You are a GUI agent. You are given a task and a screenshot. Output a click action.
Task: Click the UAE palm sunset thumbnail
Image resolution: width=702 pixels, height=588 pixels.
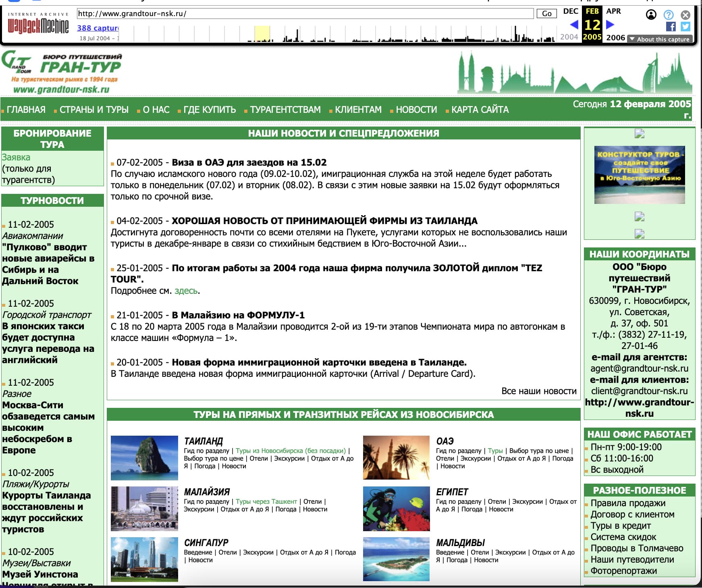pos(396,457)
